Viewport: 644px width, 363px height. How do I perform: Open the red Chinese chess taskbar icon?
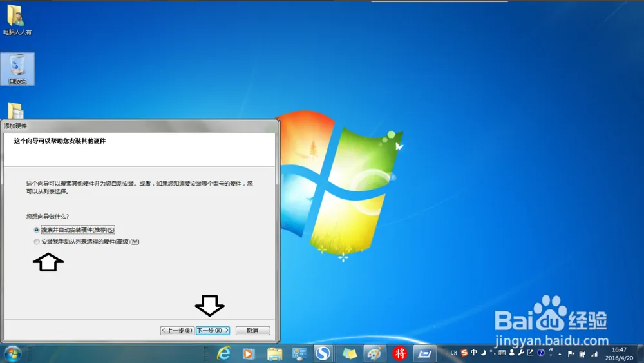pos(400,353)
